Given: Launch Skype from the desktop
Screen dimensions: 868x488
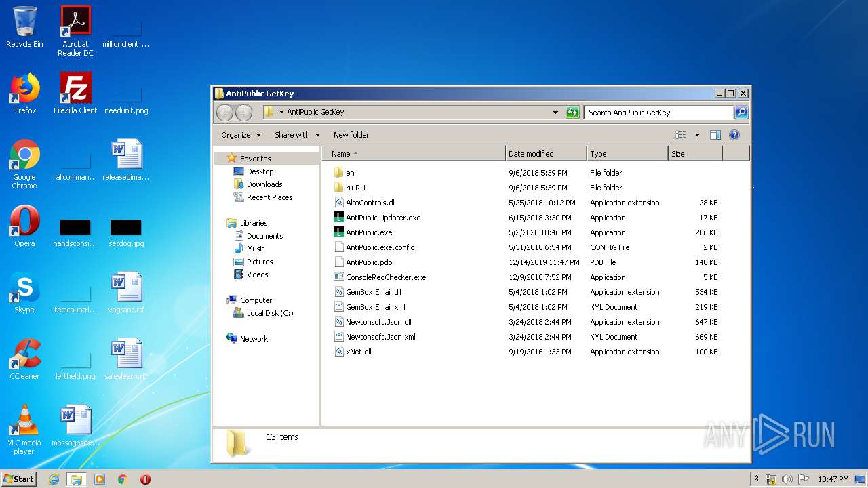Looking at the screenshot, I should [24, 293].
